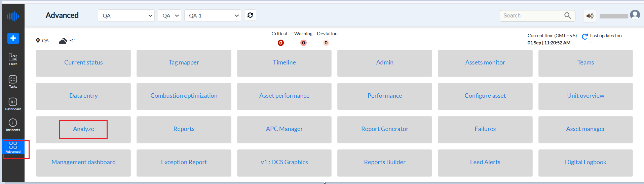This screenshot has height=184, width=644.
Task: Mute sound using the speaker icon
Action: pyautogui.click(x=590, y=16)
